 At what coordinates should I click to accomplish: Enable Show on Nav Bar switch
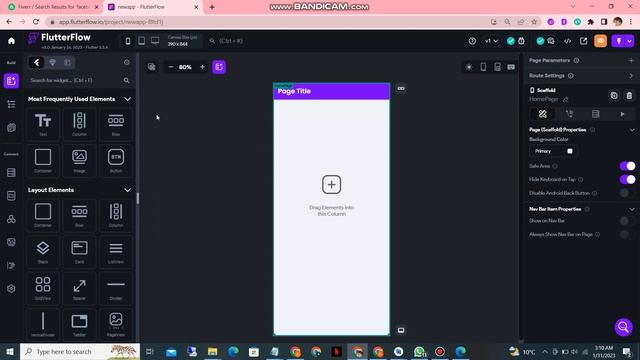627,221
